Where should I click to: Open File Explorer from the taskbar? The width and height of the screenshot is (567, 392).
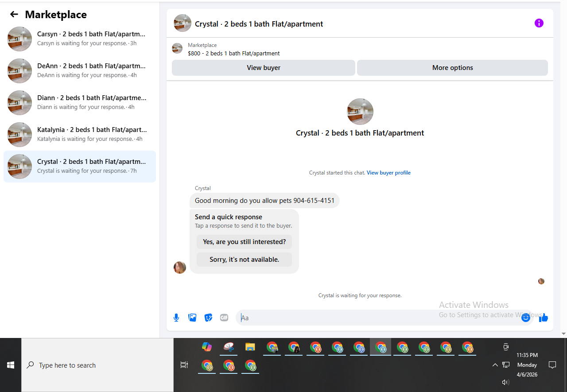click(250, 347)
